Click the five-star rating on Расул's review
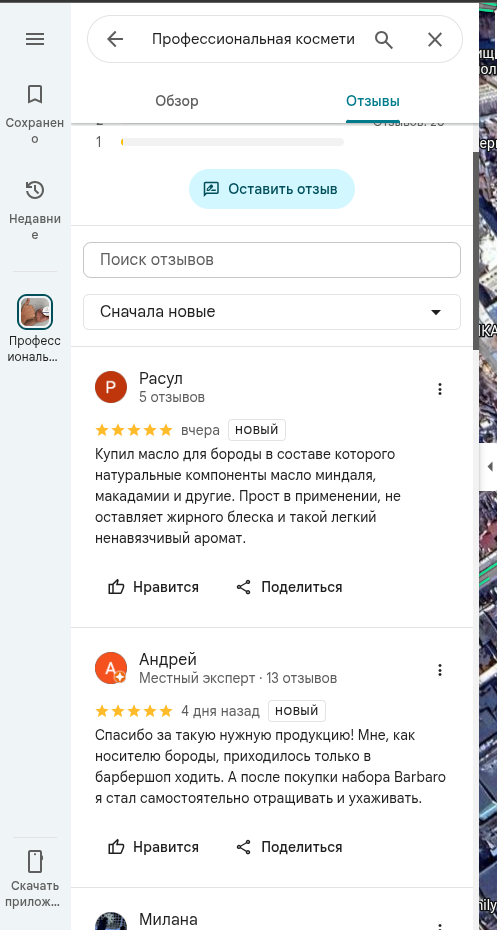The width and height of the screenshot is (497, 930). [x=133, y=430]
